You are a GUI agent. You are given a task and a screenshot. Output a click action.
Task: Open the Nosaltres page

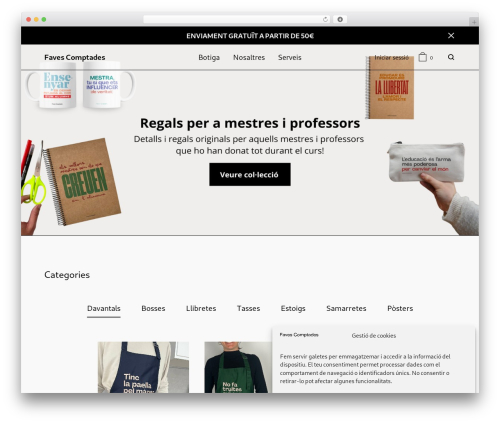[249, 57]
